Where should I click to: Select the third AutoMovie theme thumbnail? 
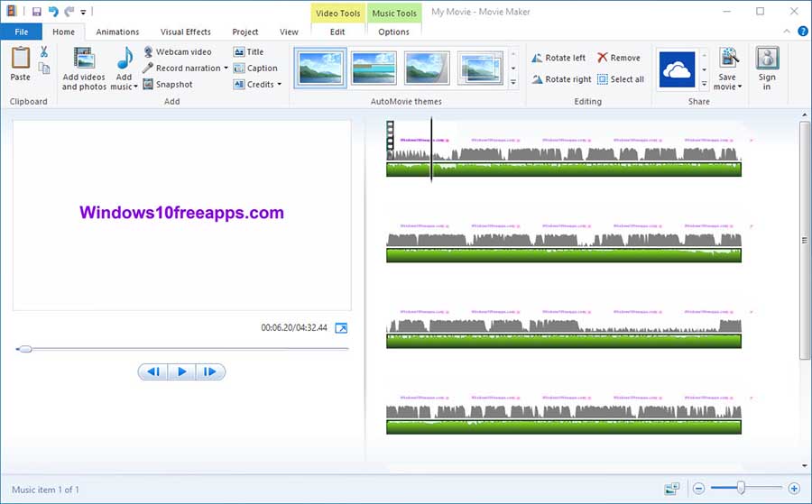[427, 68]
